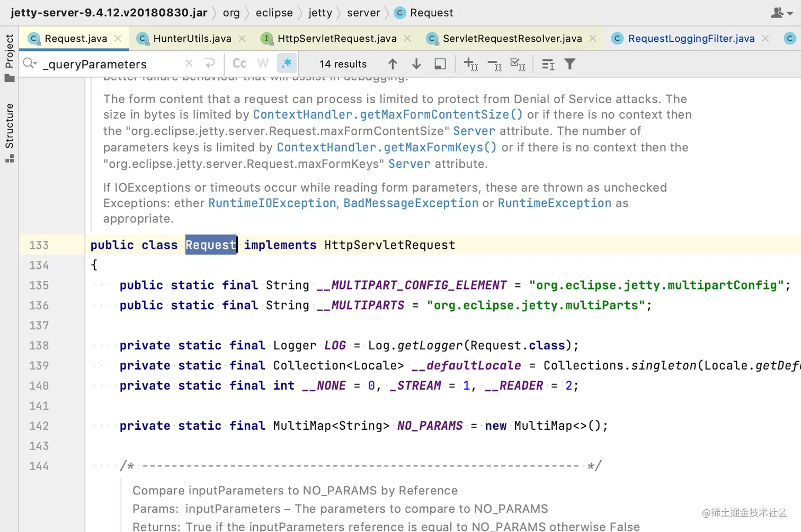
Task: Insert new line in search field
Action: coord(210,64)
